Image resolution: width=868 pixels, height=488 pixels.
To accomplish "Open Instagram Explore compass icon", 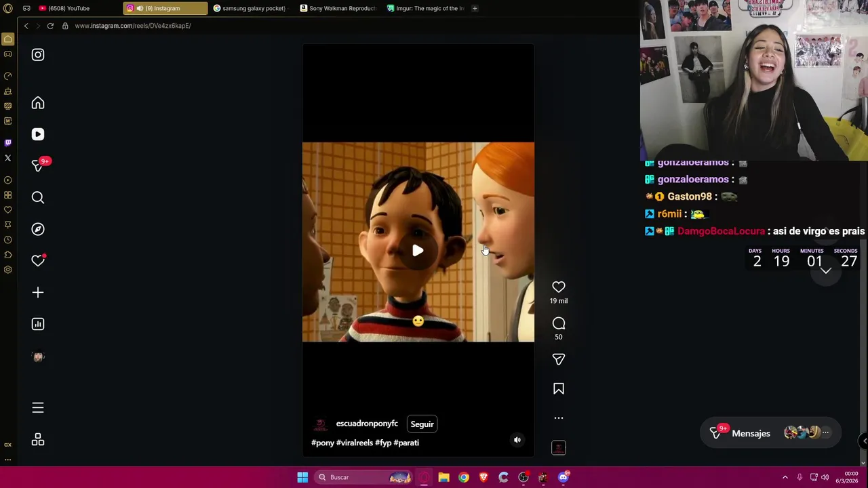I will tap(38, 229).
